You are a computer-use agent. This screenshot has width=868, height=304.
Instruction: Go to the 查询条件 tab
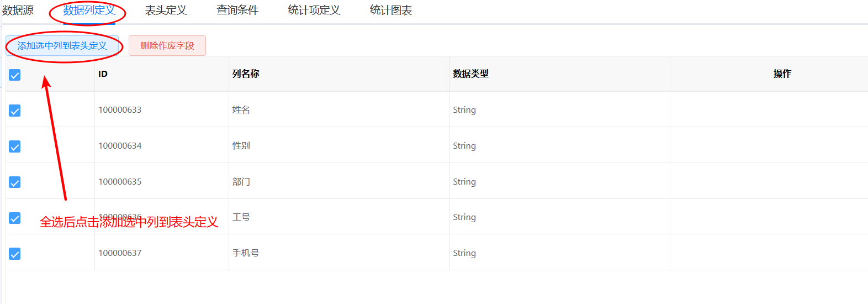pos(237,11)
